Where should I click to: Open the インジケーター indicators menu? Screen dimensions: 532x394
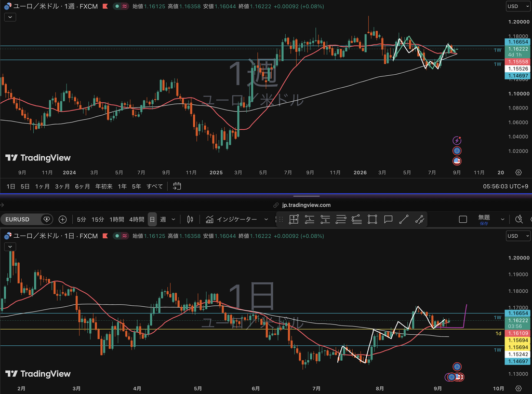pos(236,220)
